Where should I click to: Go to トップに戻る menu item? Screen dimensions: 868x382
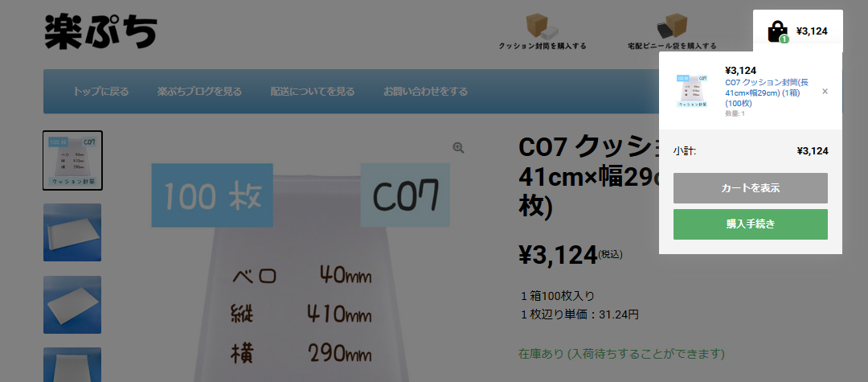click(100, 92)
